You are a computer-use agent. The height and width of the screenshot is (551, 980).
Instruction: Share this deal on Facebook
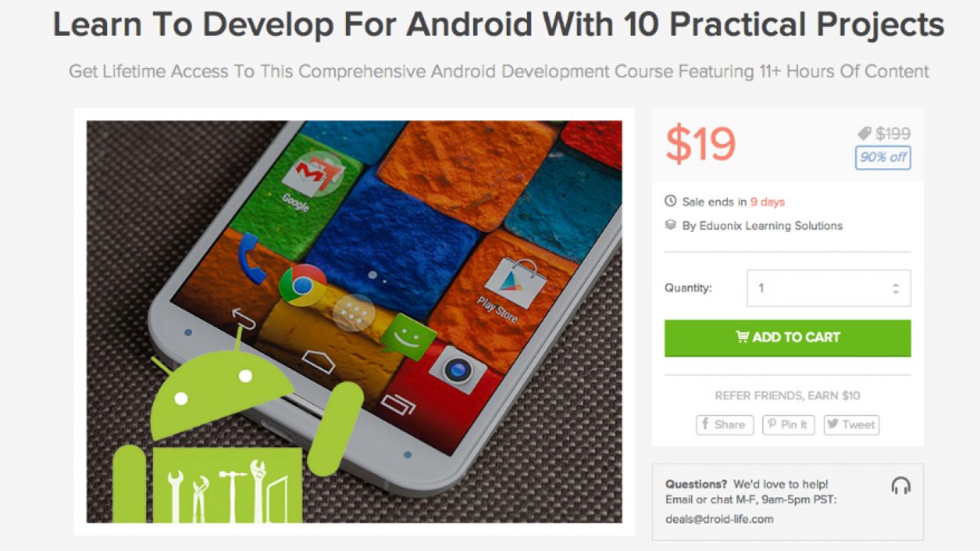coord(725,425)
